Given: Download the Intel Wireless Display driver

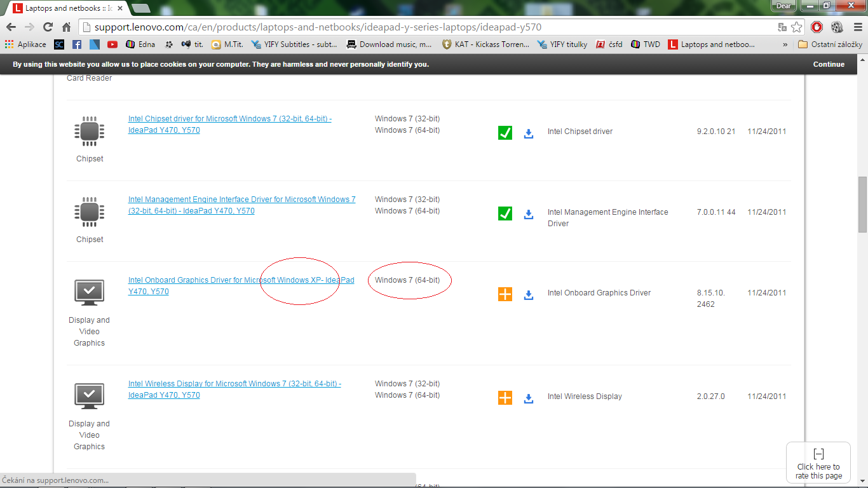Looking at the screenshot, I should pos(528,398).
